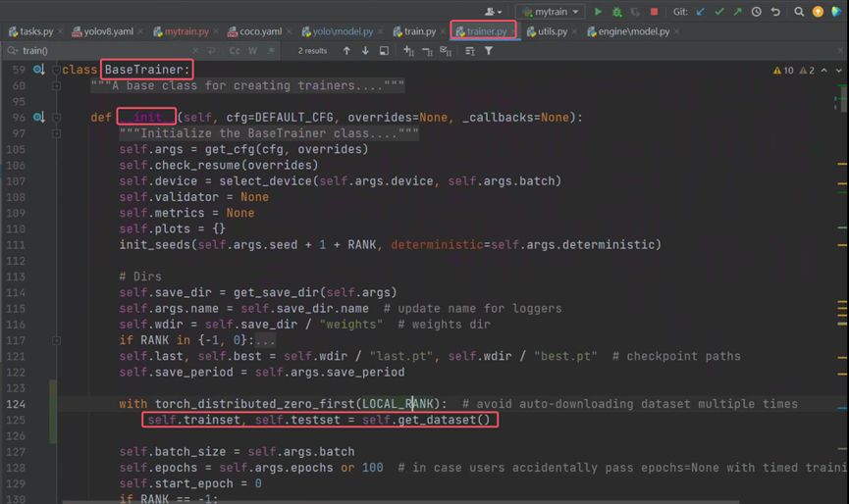Toggle whole Words (W) option
Viewport: 849px width, 504px height.
[253, 51]
